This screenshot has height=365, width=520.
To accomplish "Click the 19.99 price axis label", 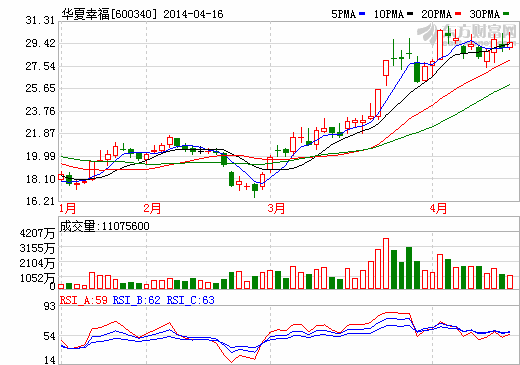I will pos(40,156).
